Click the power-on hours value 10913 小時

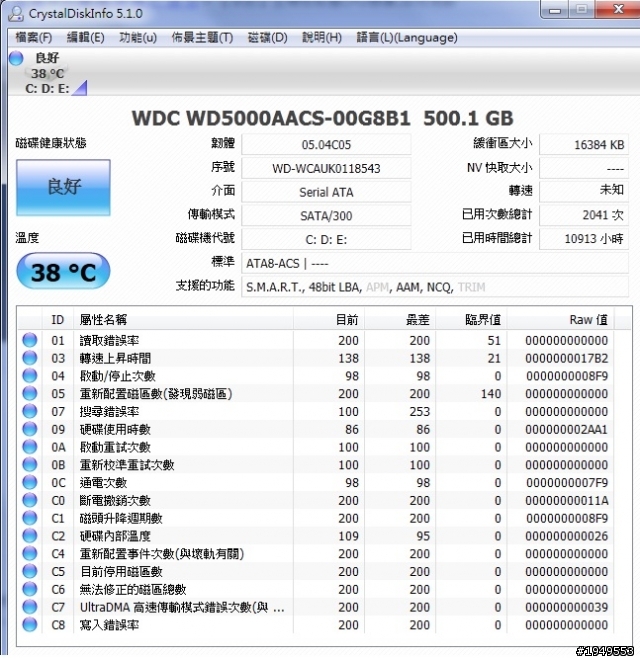pyautogui.click(x=584, y=239)
